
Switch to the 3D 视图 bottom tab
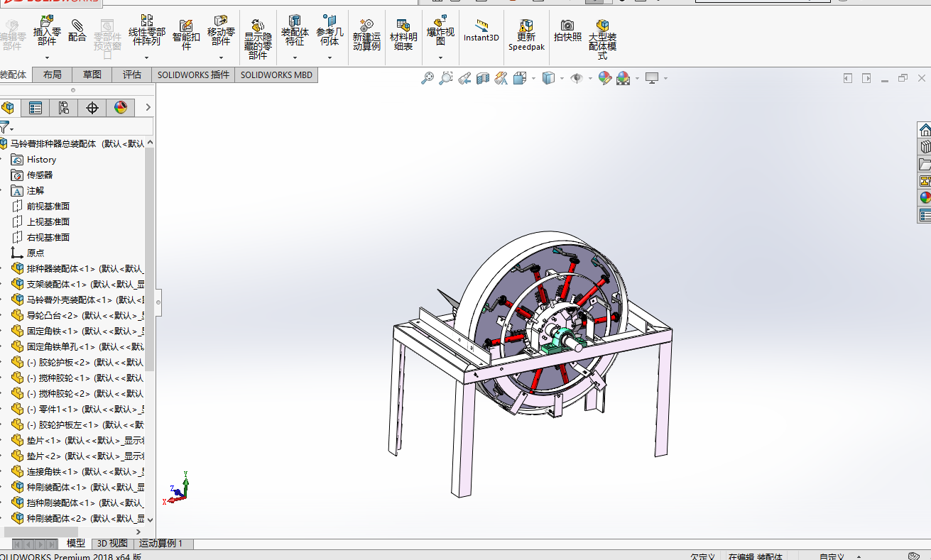tap(112, 544)
